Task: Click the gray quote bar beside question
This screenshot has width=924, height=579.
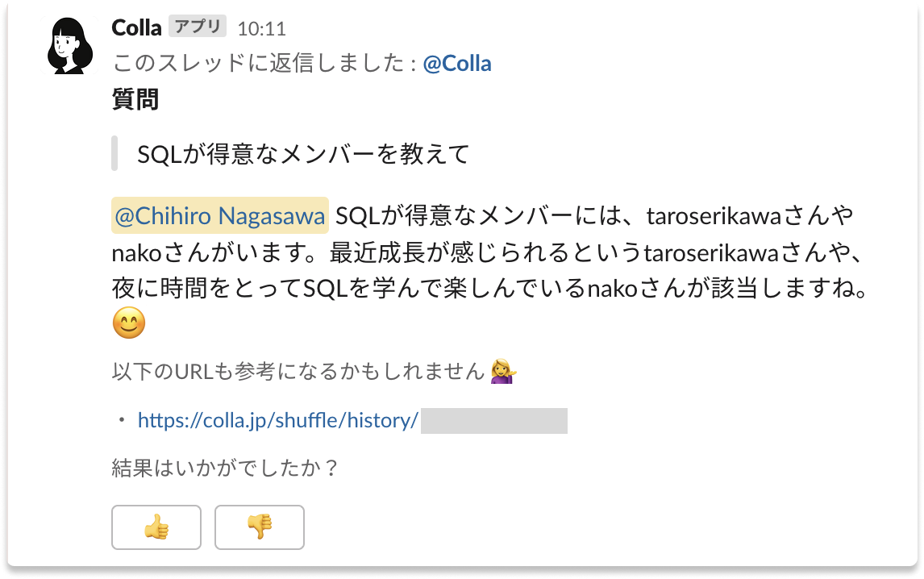Action: (114, 154)
